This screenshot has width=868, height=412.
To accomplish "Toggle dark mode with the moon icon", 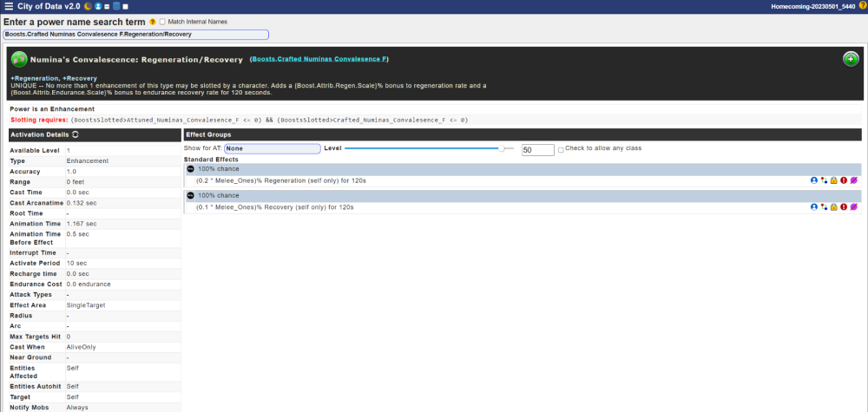I will click(x=88, y=7).
